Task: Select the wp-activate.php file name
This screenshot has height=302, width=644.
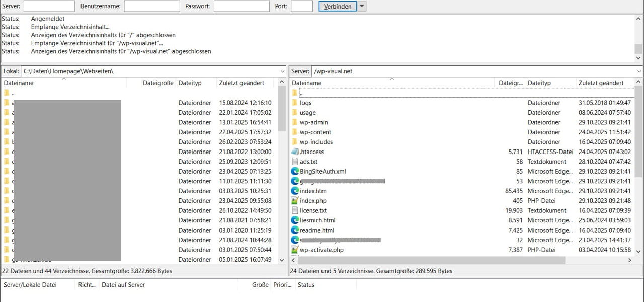Action: (x=321, y=250)
